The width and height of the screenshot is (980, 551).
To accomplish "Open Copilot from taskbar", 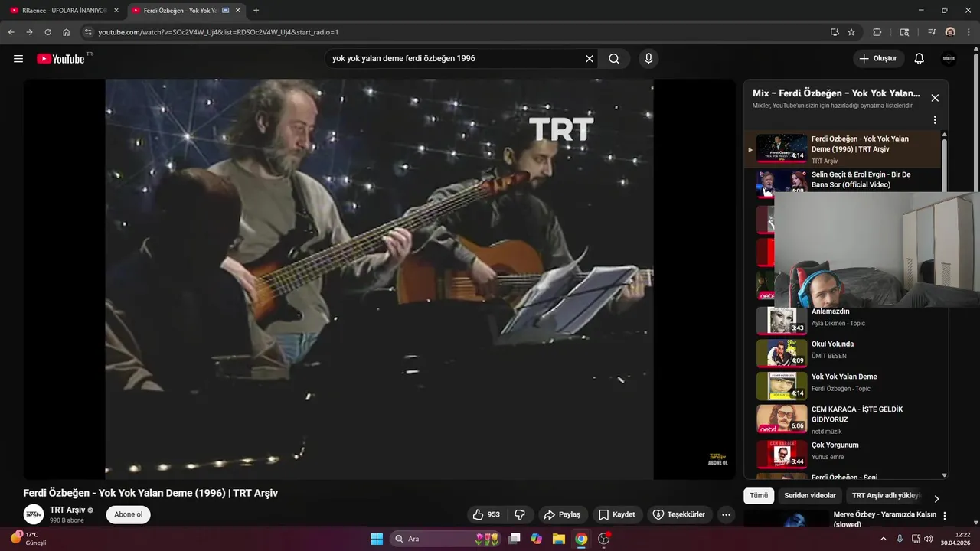I will coord(536,539).
